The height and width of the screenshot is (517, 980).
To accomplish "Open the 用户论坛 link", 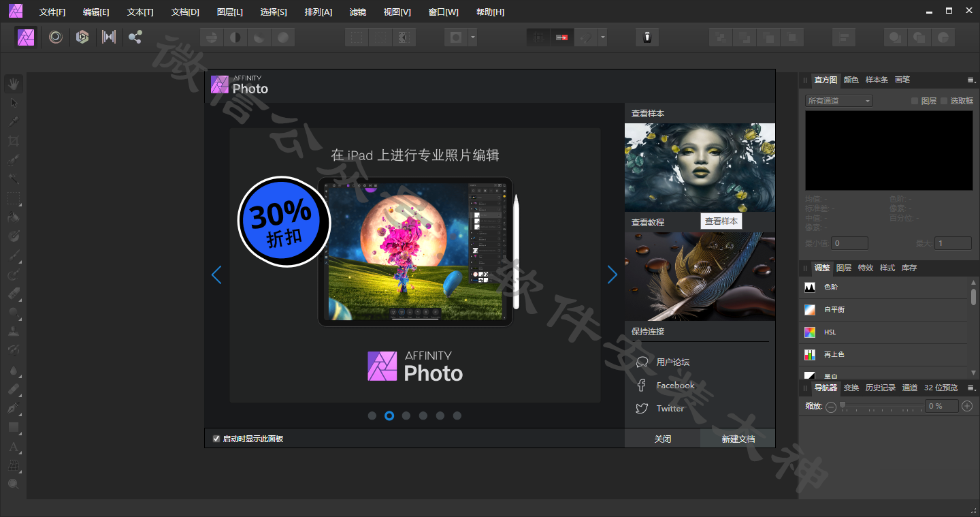I will tap(673, 362).
